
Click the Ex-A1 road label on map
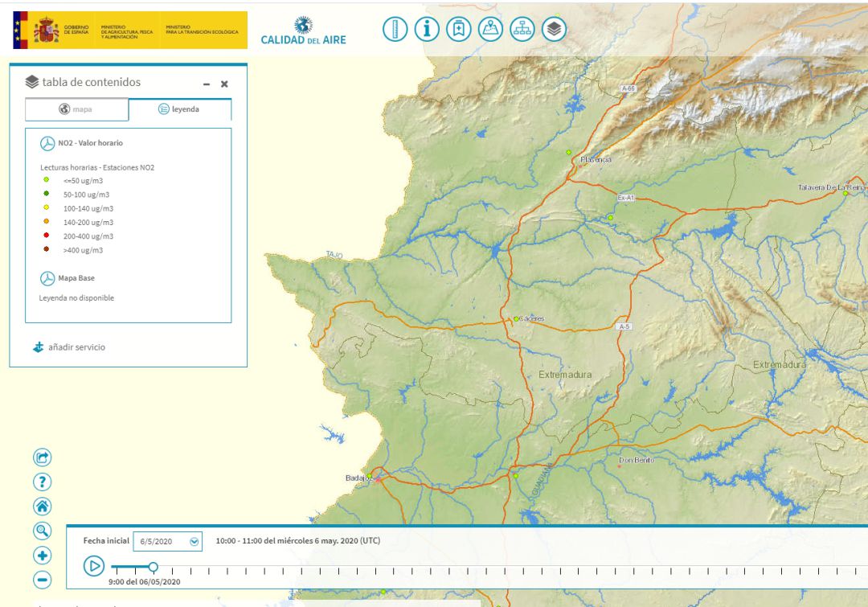(625, 198)
